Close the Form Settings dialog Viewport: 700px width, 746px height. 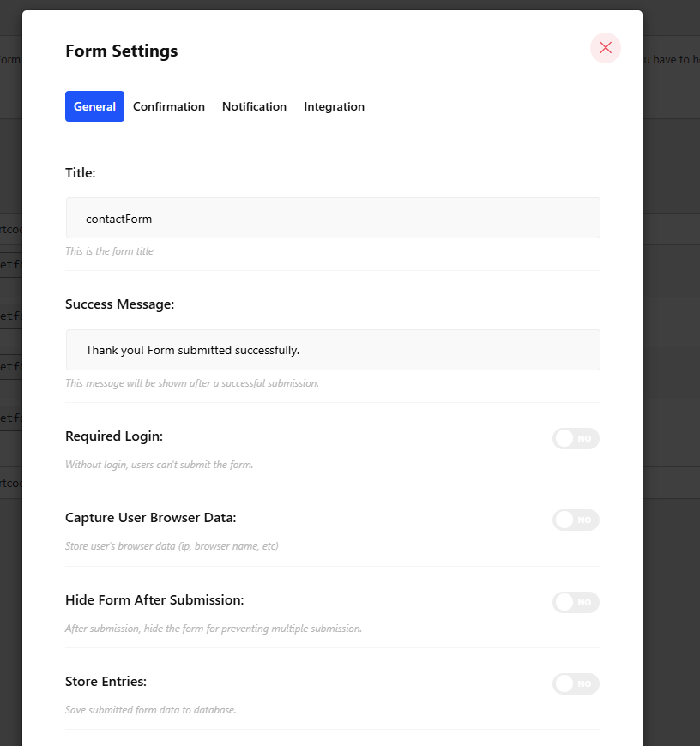[x=606, y=48]
